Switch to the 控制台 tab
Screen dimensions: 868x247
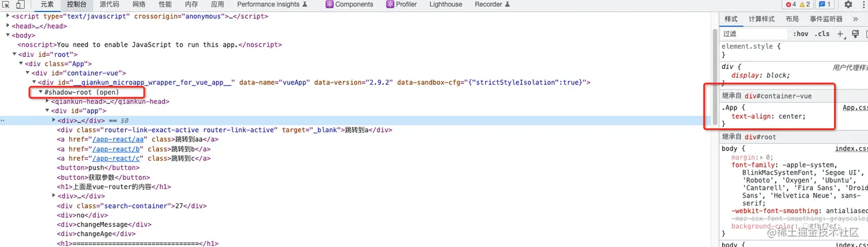coord(76,5)
